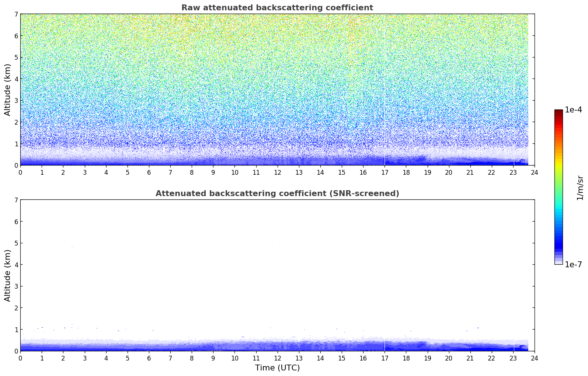Click the '1e-4' colorbar maximum label
Screen dimensions: 588x376
pos(573,110)
